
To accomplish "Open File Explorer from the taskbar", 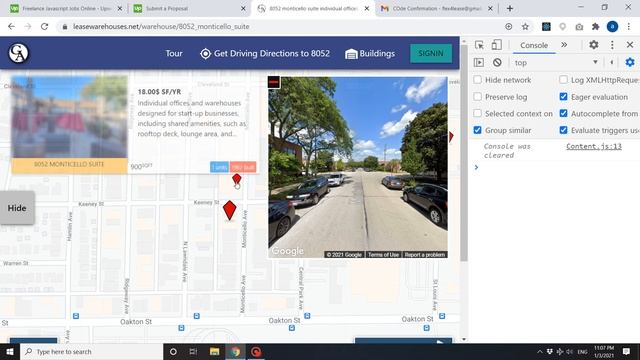I will [x=214, y=351].
